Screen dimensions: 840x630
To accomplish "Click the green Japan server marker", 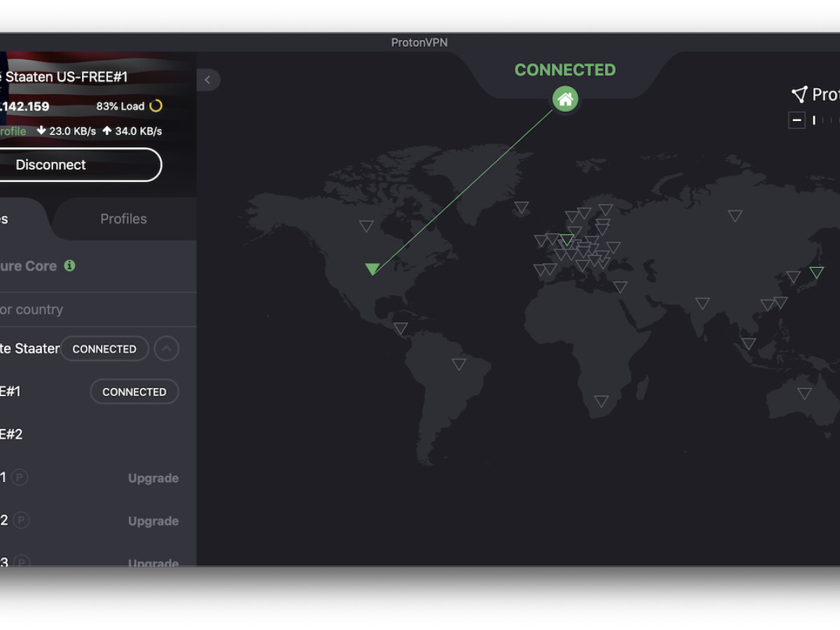I will (816, 272).
